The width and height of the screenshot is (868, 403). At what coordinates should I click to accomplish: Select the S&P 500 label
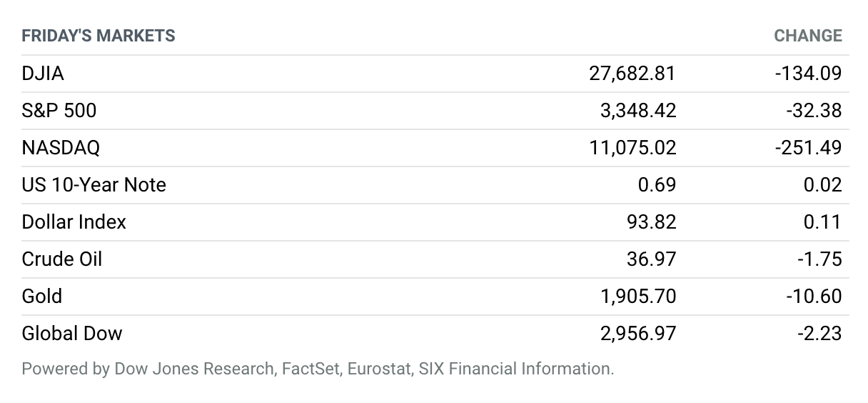coord(59,110)
